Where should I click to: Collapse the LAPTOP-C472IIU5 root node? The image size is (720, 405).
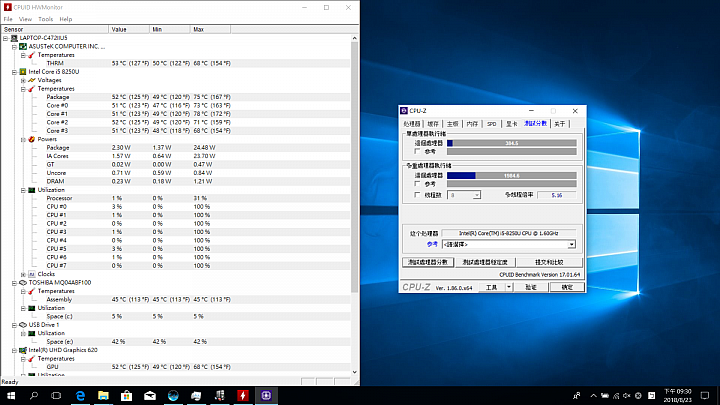(x=6, y=38)
